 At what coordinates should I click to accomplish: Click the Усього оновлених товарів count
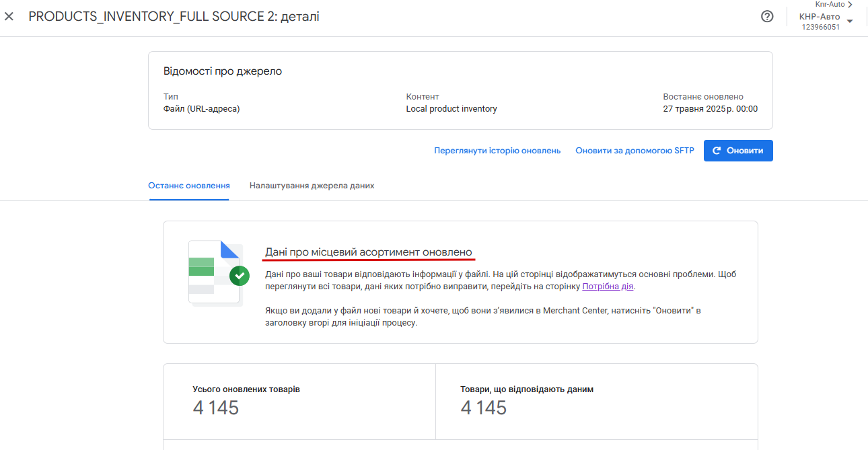[215, 408]
